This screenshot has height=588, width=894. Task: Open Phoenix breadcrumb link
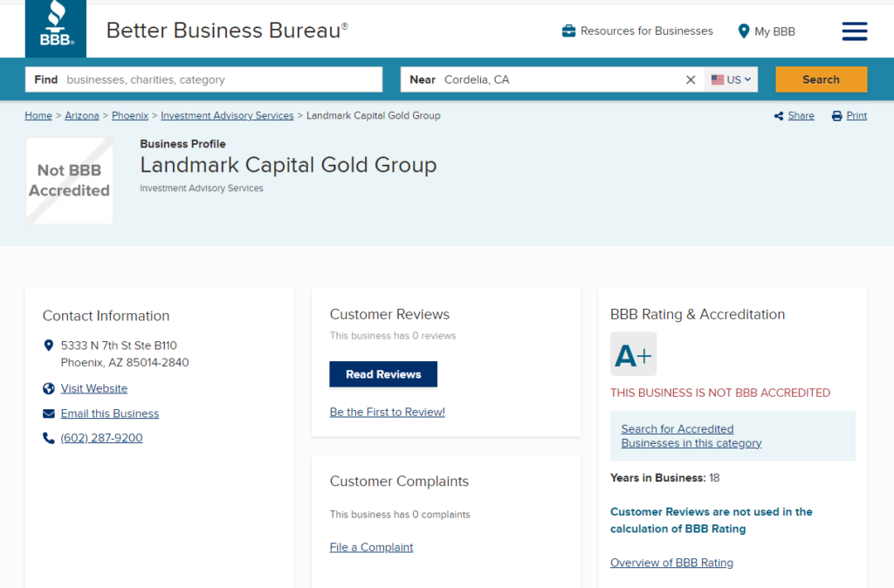(130, 116)
